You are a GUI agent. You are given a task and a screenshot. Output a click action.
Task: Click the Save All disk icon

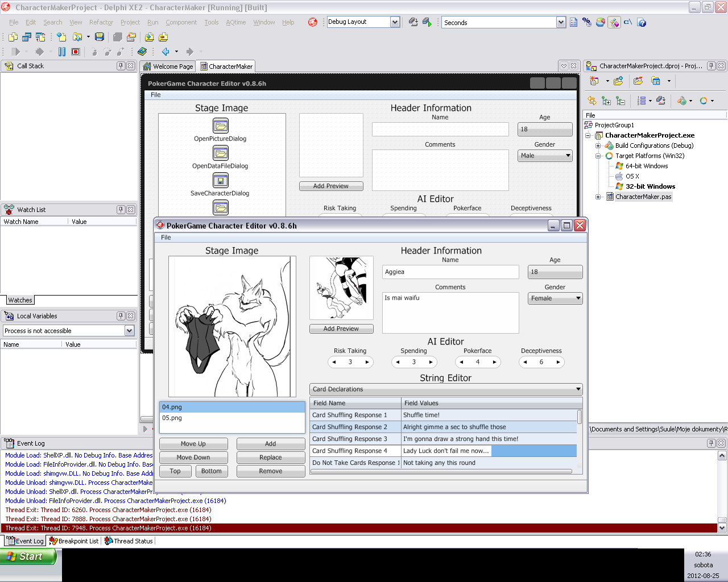pos(100,37)
